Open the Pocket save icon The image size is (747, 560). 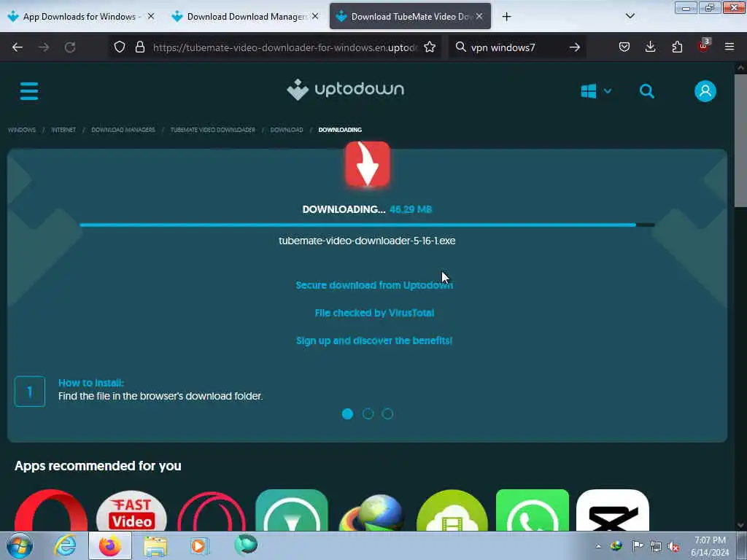coord(624,47)
